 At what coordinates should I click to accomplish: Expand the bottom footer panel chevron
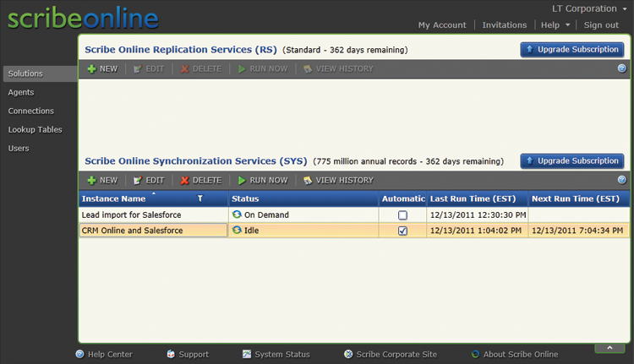coord(609,348)
